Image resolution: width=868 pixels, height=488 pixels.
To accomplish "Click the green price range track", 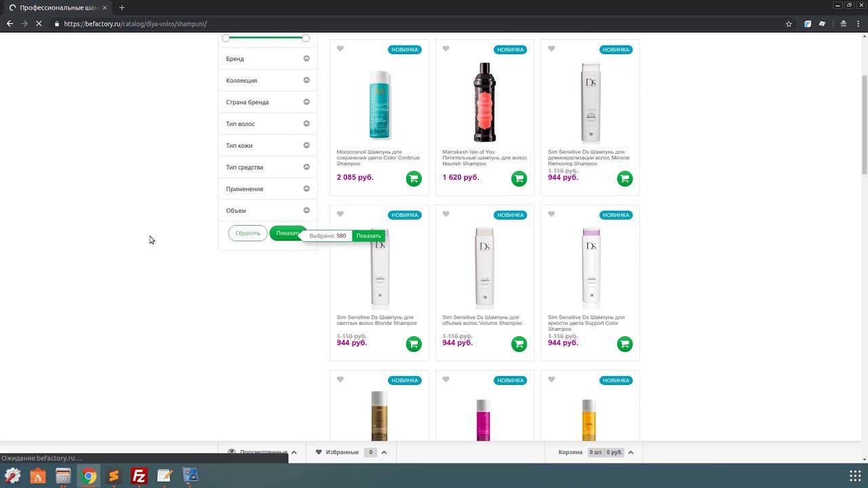I will click(266, 38).
